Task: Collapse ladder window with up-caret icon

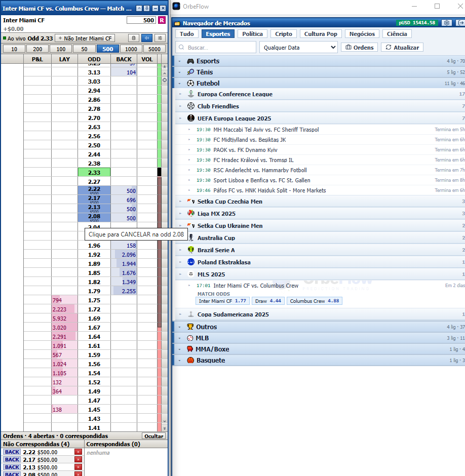Action: point(139,9)
